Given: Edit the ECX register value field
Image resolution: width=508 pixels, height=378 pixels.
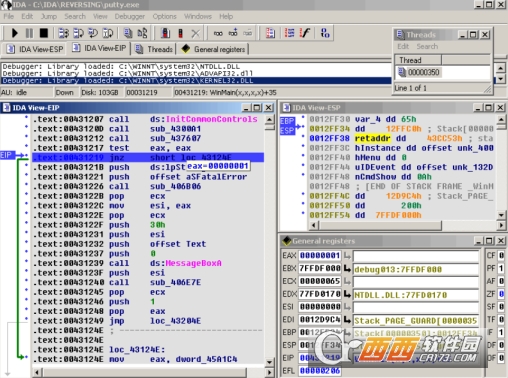Looking at the screenshot, I should click(320, 281).
